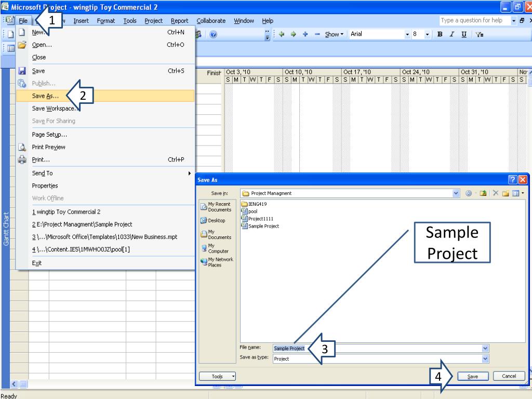Click the Save button in dialog
This screenshot has width=532, height=399.
[x=473, y=376]
